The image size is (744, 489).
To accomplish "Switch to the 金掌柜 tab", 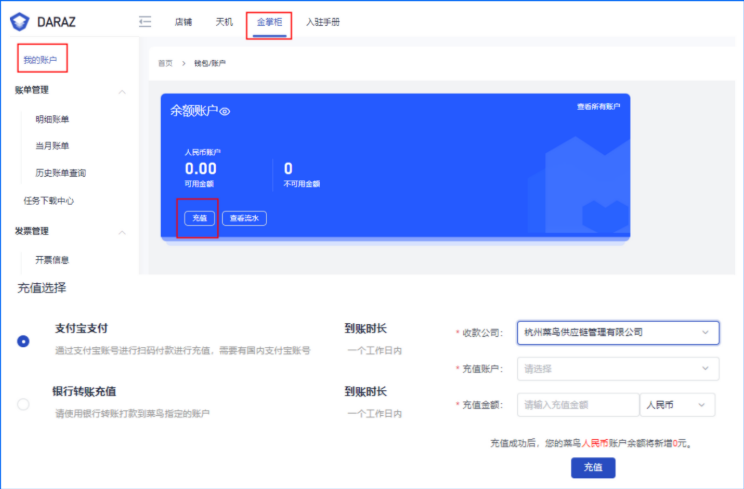I will click(x=269, y=22).
